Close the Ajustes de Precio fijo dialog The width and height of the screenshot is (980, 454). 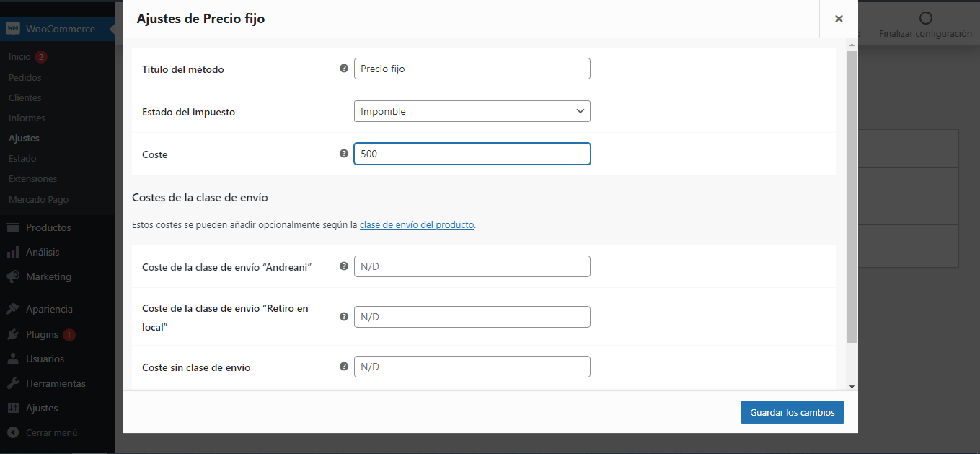point(839,19)
